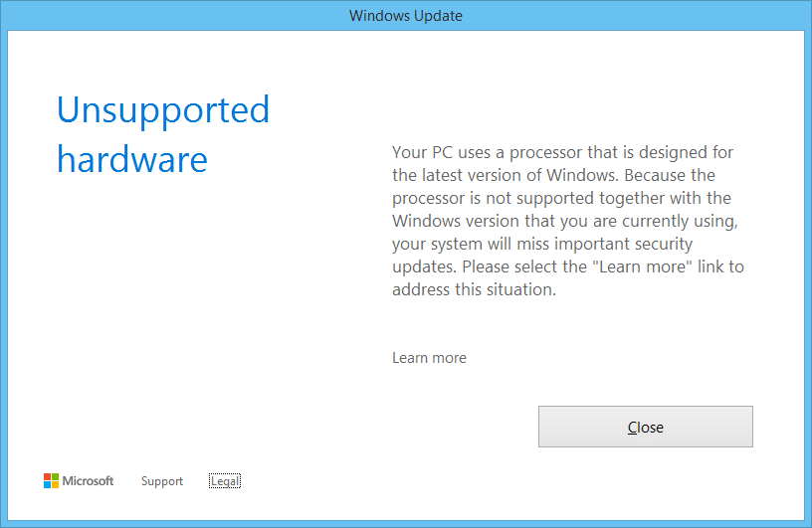
Task: Click the word "Unsupported" in the heading
Action: [163, 109]
